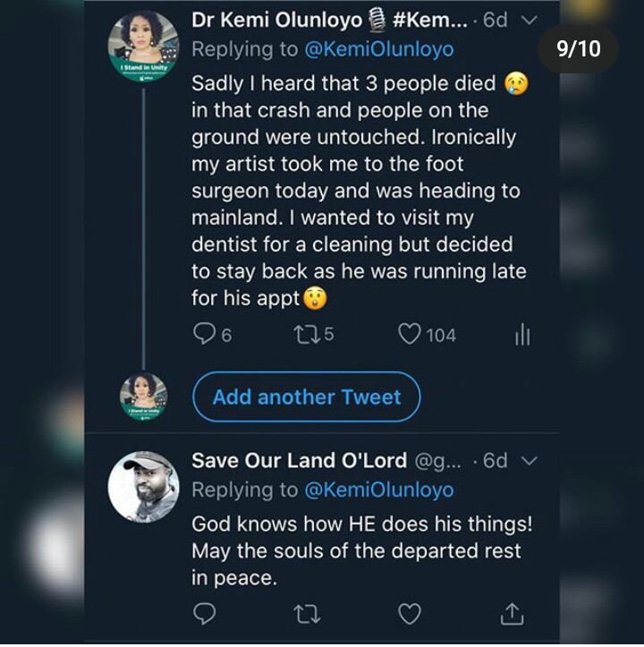Open @KemiOlunloyo link in second tweet

[378, 490]
